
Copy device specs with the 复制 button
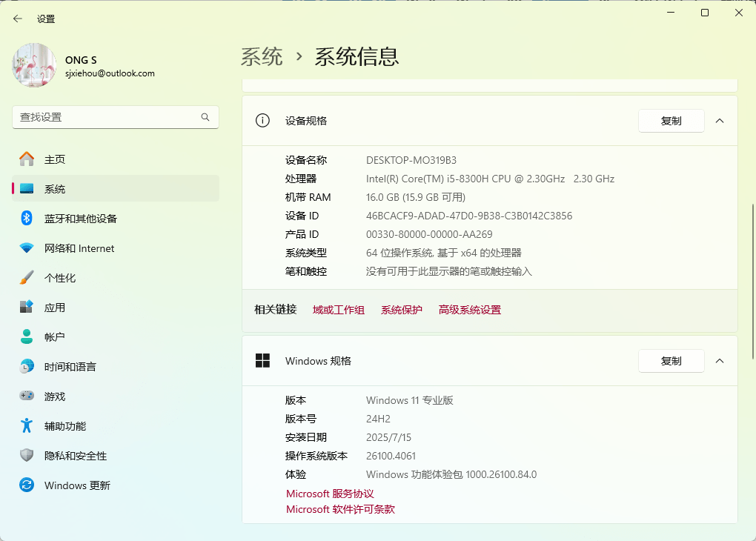[671, 121]
